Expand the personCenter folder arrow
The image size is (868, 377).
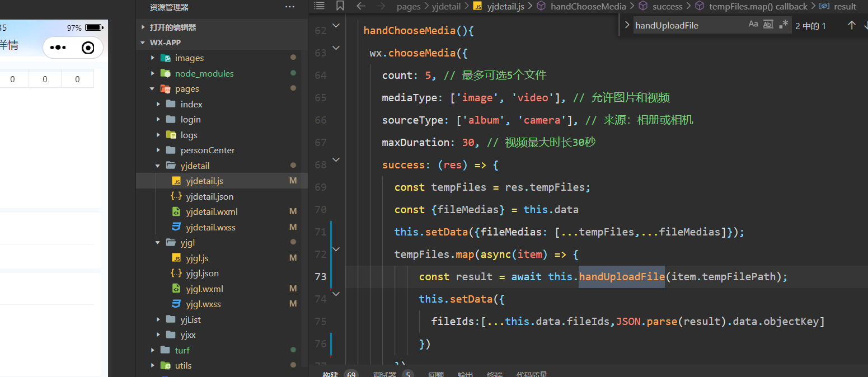[158, 150]
